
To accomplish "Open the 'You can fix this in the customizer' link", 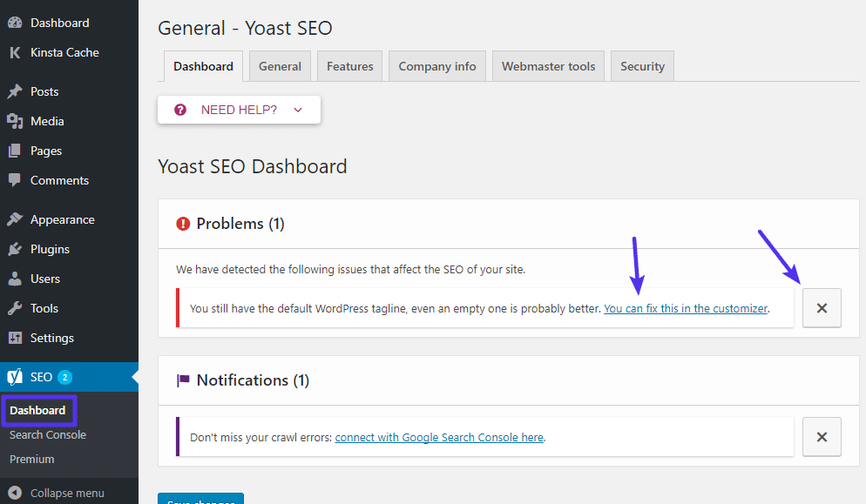I will (x=686, y=309).
